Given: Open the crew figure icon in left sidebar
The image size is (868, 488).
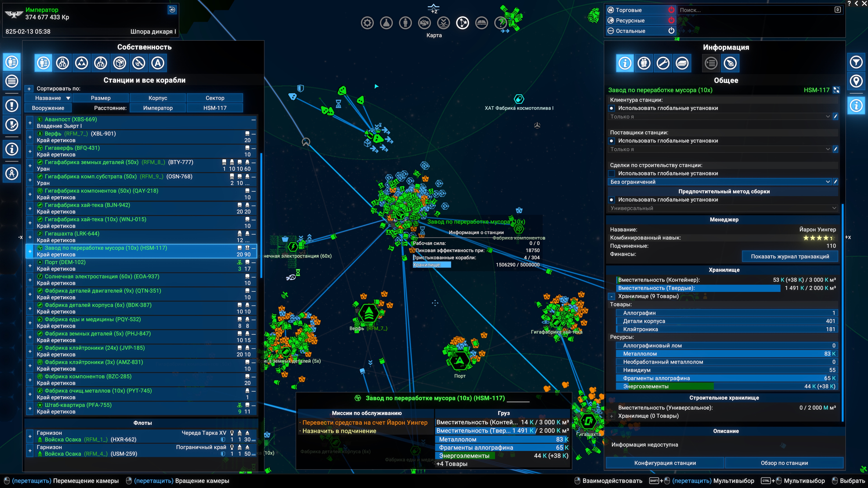Looking at the screenshot, I should (x=12, y=174).
